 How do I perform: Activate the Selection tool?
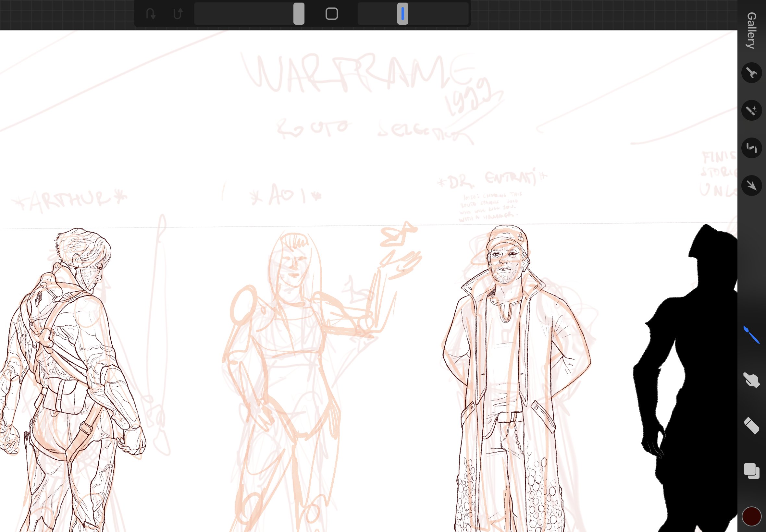pyautogui.click(x=751, y=148)
